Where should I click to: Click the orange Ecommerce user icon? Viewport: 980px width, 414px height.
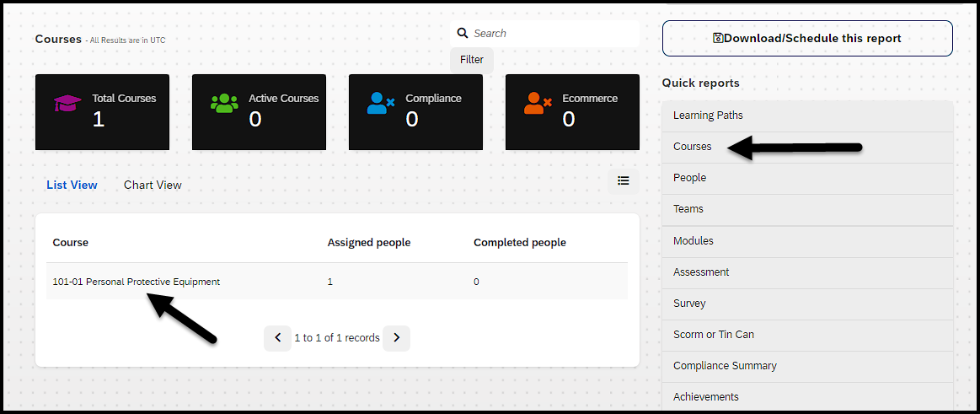click(537, 103)
